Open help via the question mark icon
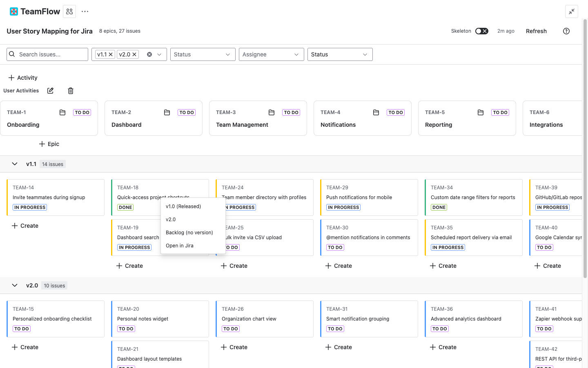 pos(566,31)
